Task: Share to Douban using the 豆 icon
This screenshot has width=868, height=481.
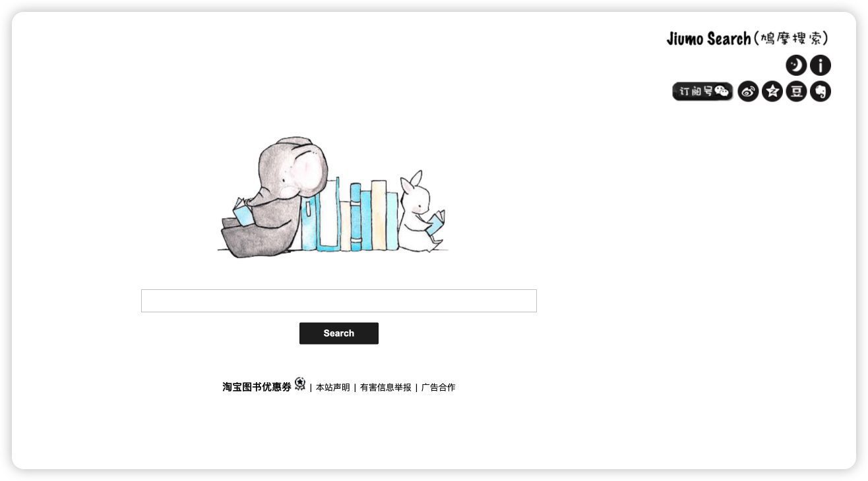Action: pyautogui.click(x=796, y=91)
